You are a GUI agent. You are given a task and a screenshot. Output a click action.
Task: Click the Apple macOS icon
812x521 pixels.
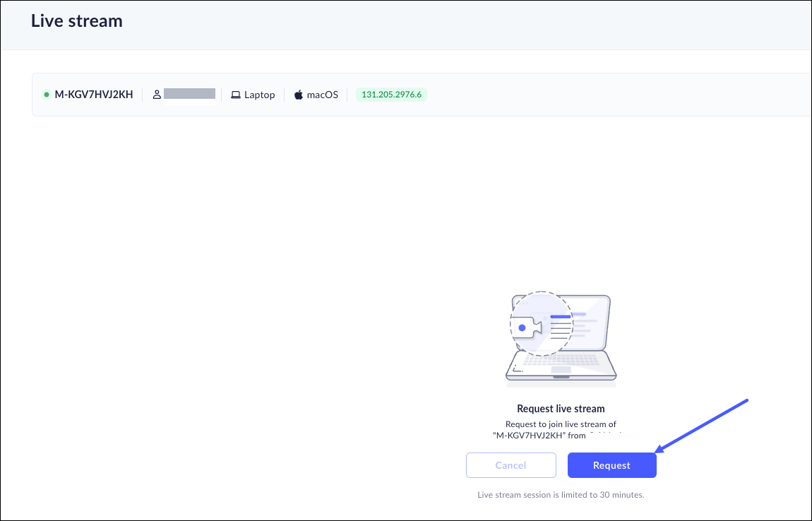click(x=298, y=95)
